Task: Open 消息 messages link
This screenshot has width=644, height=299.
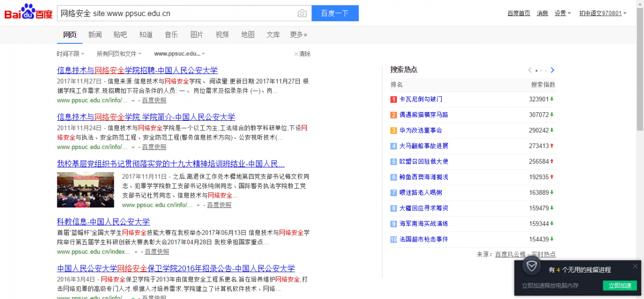Action: [542, 13]
